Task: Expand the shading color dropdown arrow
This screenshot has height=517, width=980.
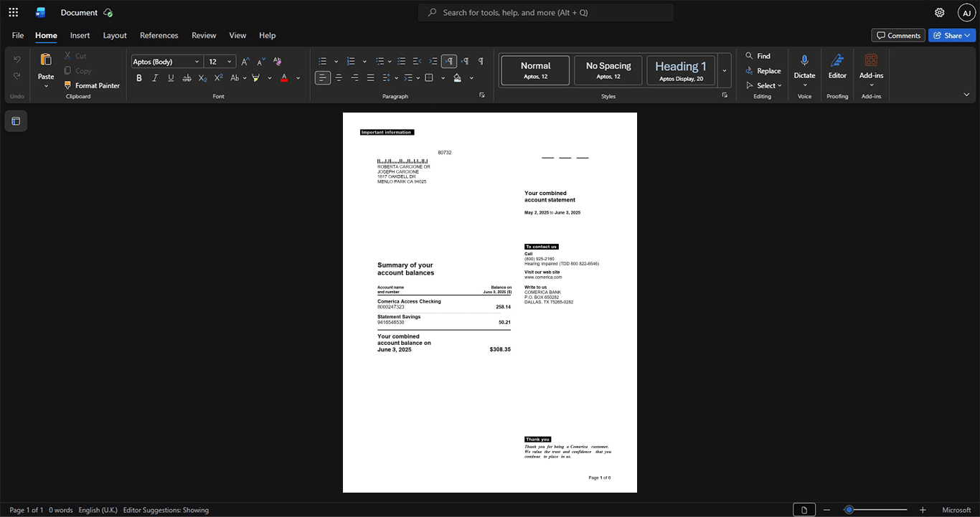Action: coord(471,77)
